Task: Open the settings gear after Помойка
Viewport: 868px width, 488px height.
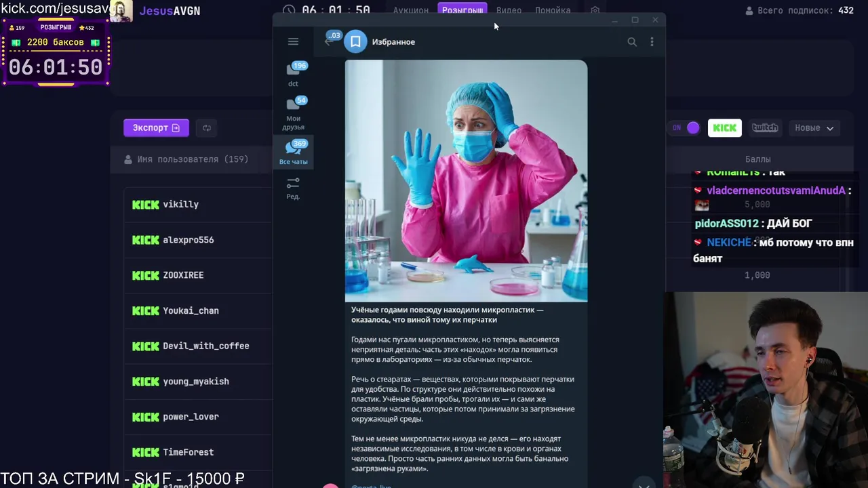Action: (595, 10)
